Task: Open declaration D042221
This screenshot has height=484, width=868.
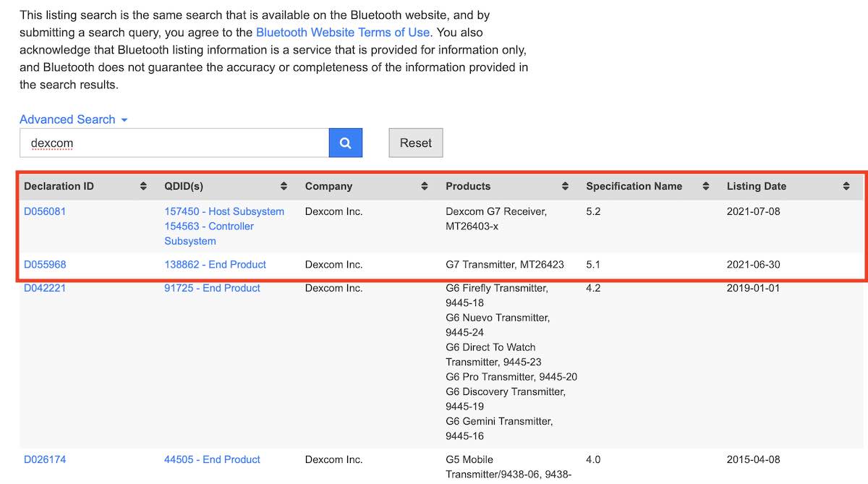Action: (x=45, y=288)
